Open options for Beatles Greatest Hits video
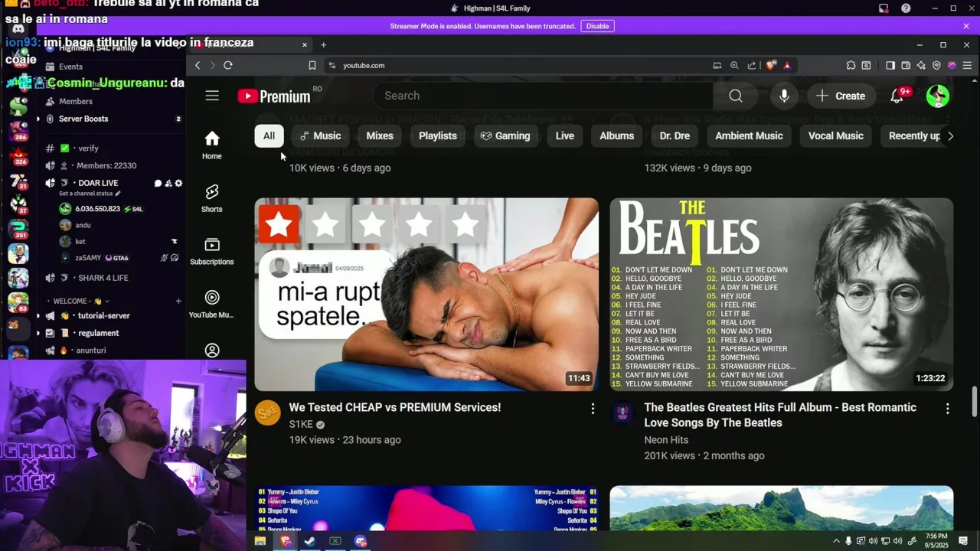The image size is (980, 551). coord(948,409)
